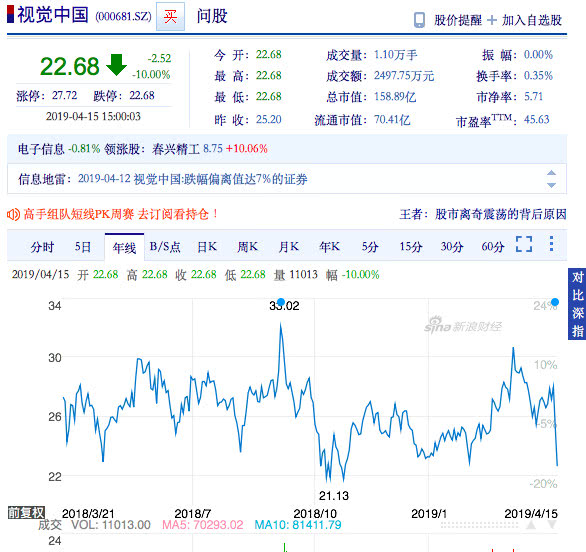Click the stock code (000681.SZ)
This screenshot has width=586, height=552.
123,16
